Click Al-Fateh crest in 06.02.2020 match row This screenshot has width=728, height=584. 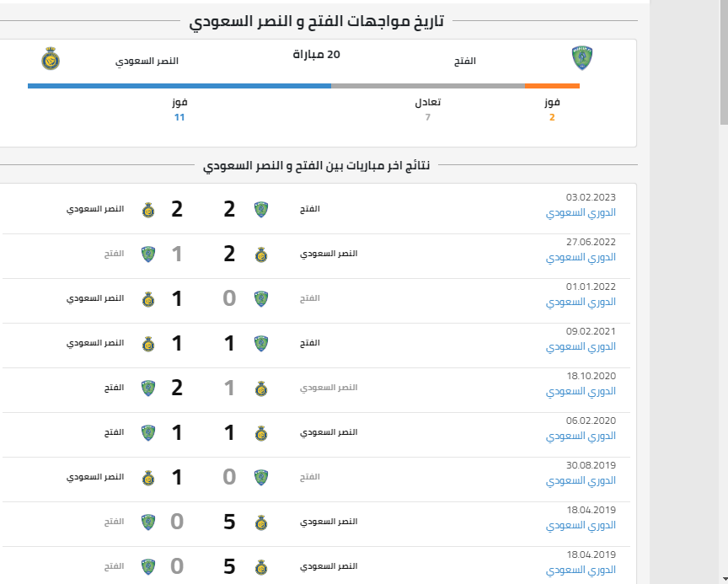[x=148, y=432]
